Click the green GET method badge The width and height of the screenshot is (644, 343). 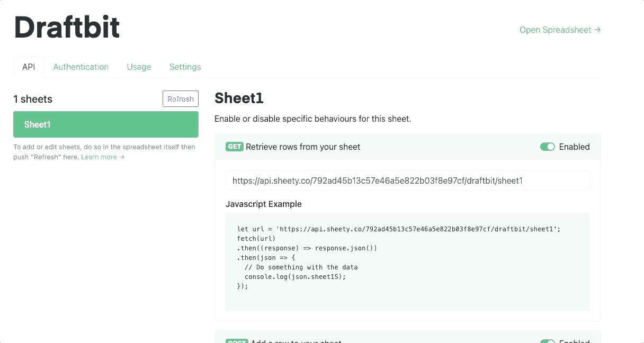(x=235, y=147)
